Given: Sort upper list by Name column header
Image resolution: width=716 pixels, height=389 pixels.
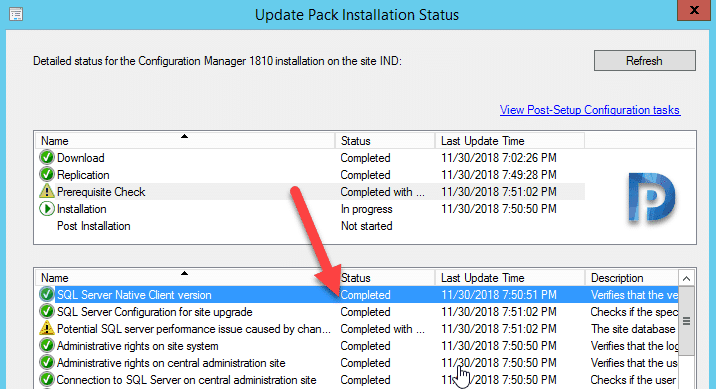Looking at the screenshot, I should (x=185, y=141).
